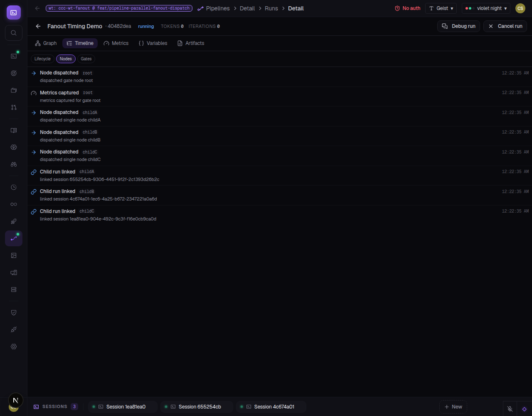Click the Debug run button

[x=459, y=26]
